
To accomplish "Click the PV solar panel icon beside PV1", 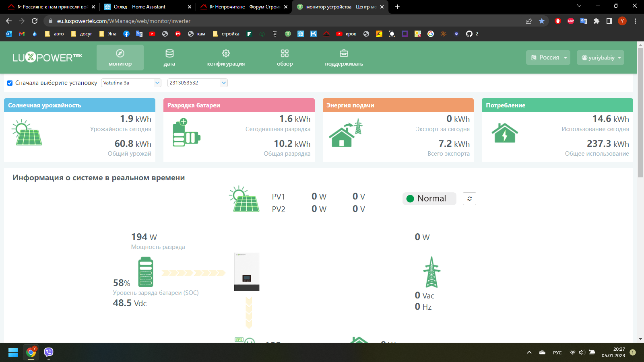I will click(x=244, y=199).
